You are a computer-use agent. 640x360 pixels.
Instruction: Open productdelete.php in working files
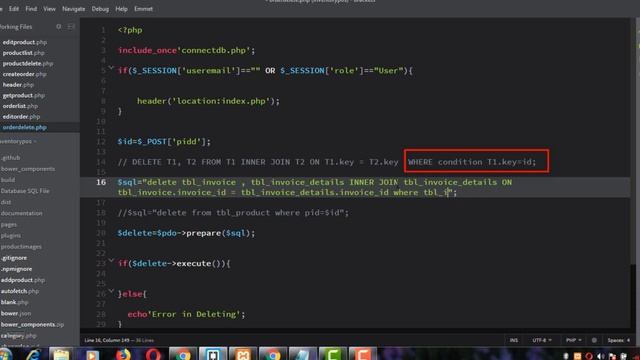(x=28, y=63)
